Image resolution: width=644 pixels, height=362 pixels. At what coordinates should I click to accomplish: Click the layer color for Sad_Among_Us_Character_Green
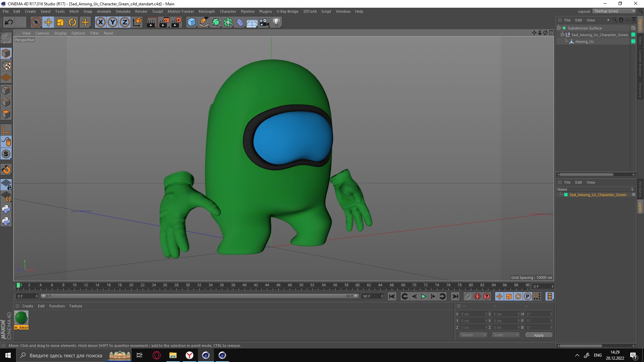(566, 195)
